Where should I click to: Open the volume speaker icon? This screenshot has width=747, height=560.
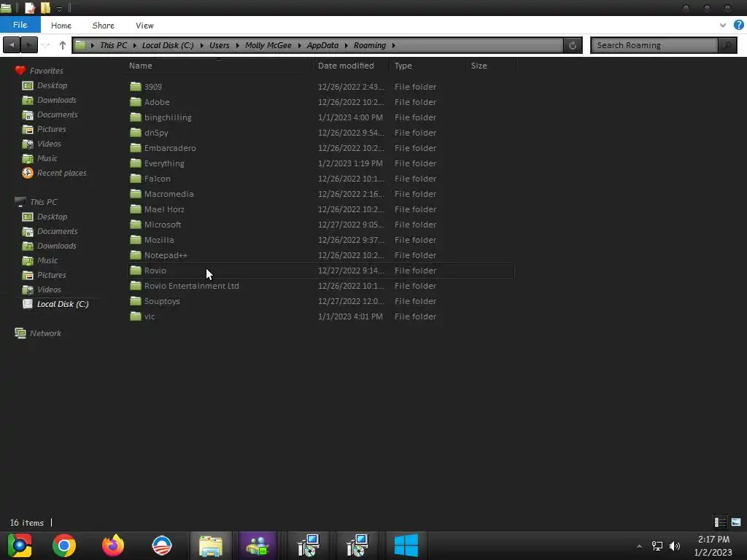[x=675, y=546]
